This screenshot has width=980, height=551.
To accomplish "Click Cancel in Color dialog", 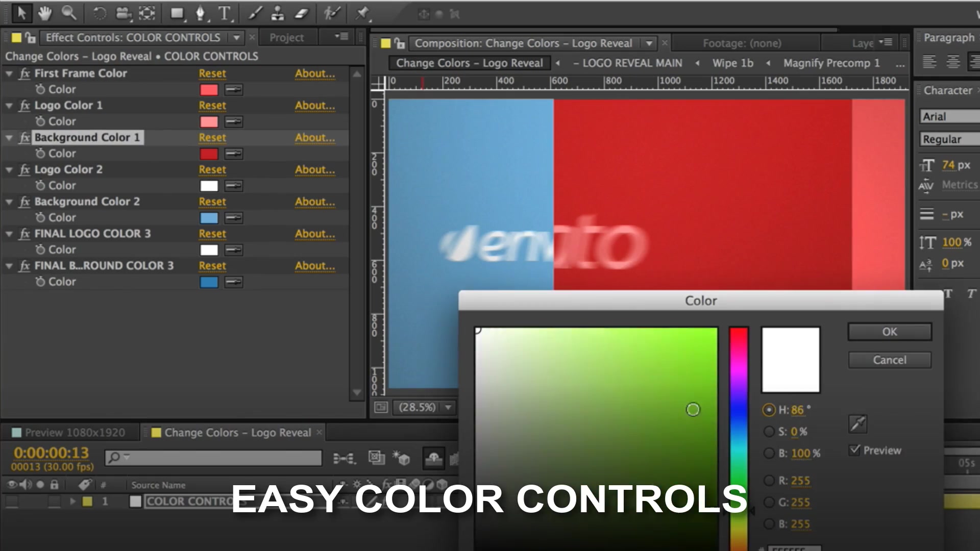I will (x=890, y=360).
